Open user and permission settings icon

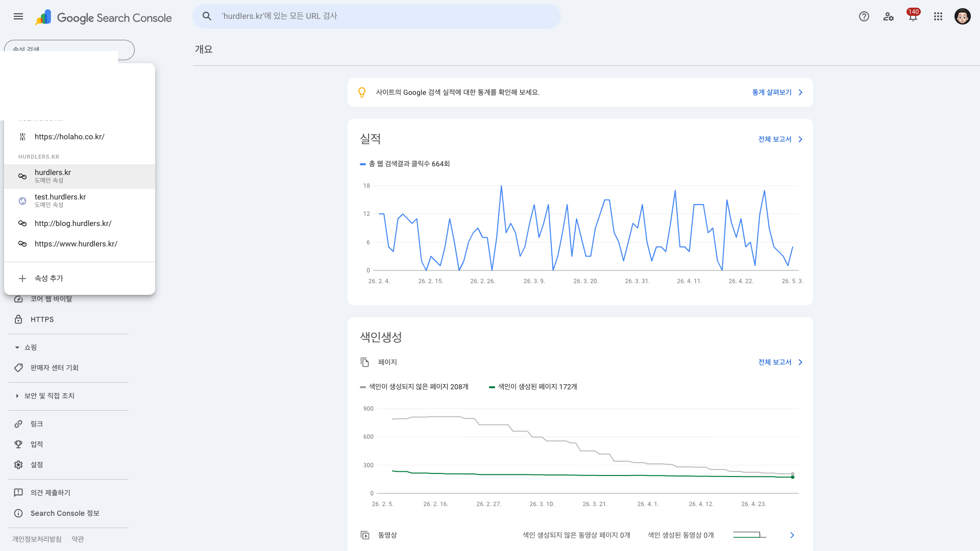[888, 16]
